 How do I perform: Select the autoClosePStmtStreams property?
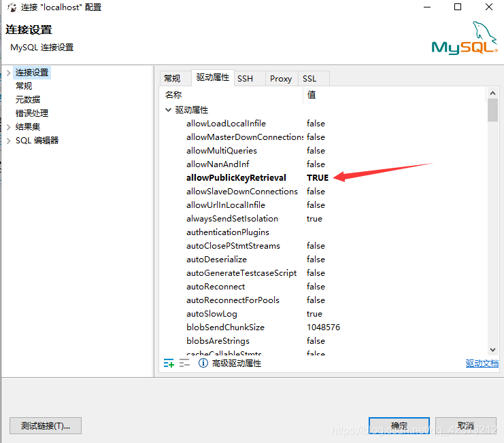click(233, 246)
